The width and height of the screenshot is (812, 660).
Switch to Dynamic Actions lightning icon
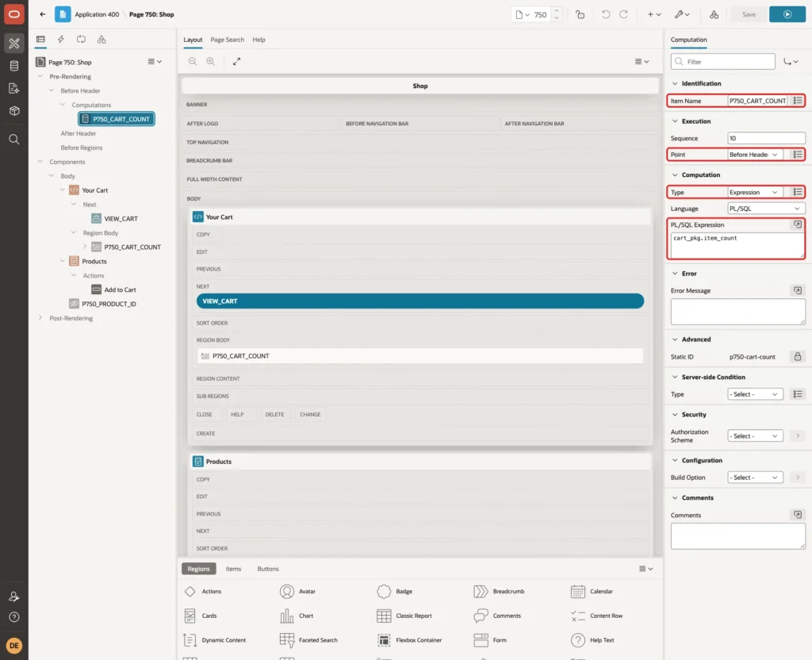(x=60, y=40)
